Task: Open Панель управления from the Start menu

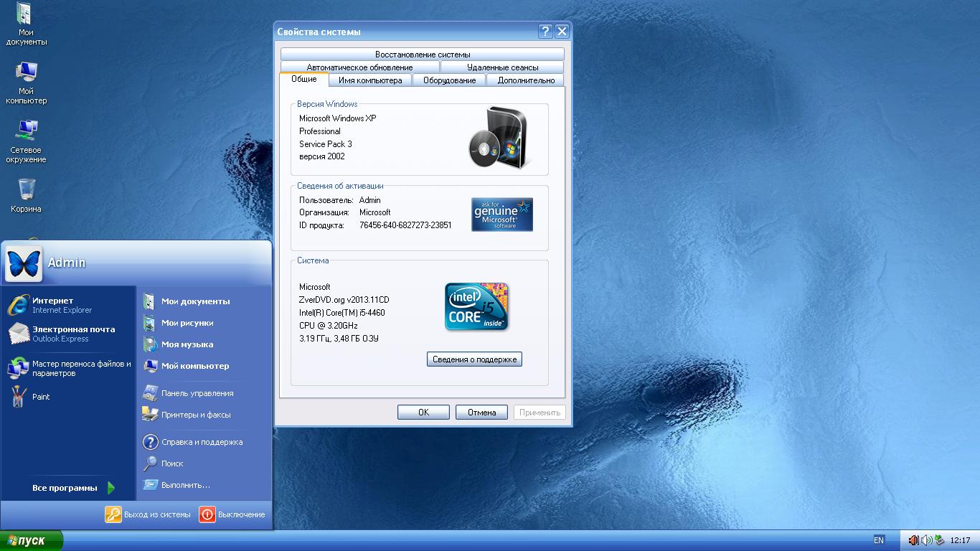Action: (x=204, y=393)
